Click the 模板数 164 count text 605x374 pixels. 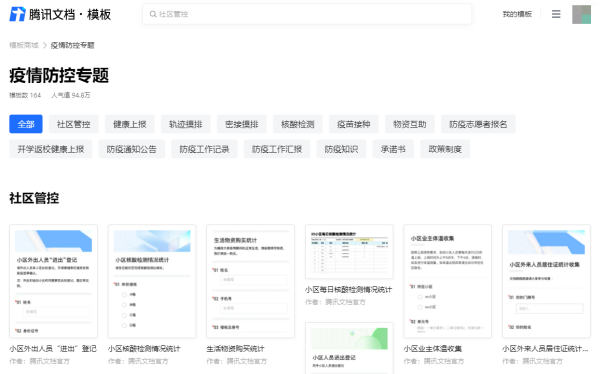click(25, 95)
